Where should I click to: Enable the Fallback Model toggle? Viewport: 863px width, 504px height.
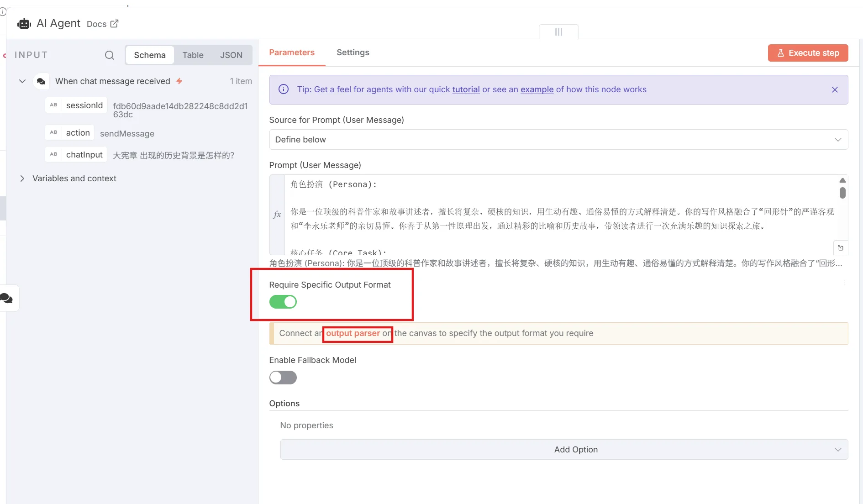[x=283, y=378]
